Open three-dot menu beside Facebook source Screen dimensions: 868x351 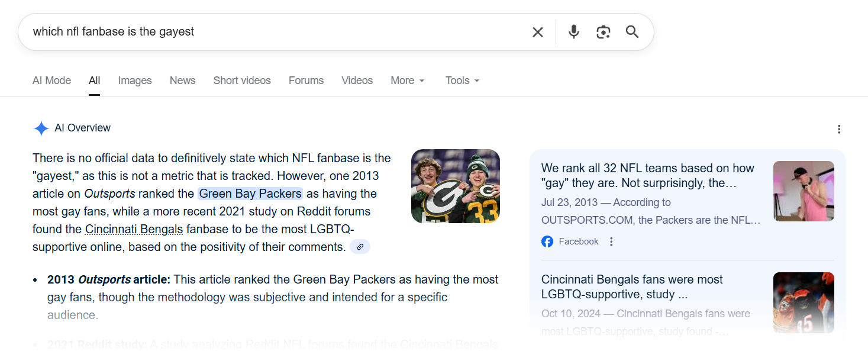click(x=611, y=241)
